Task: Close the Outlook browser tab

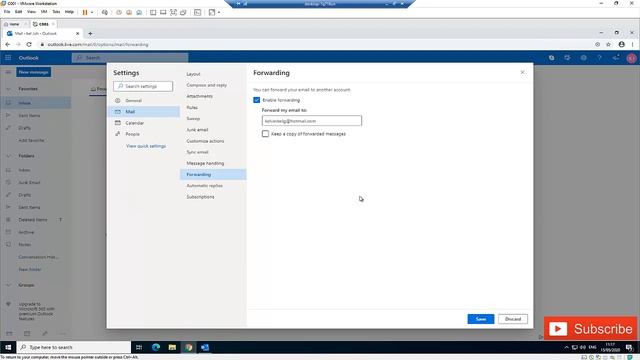Action: coord(78,33)
